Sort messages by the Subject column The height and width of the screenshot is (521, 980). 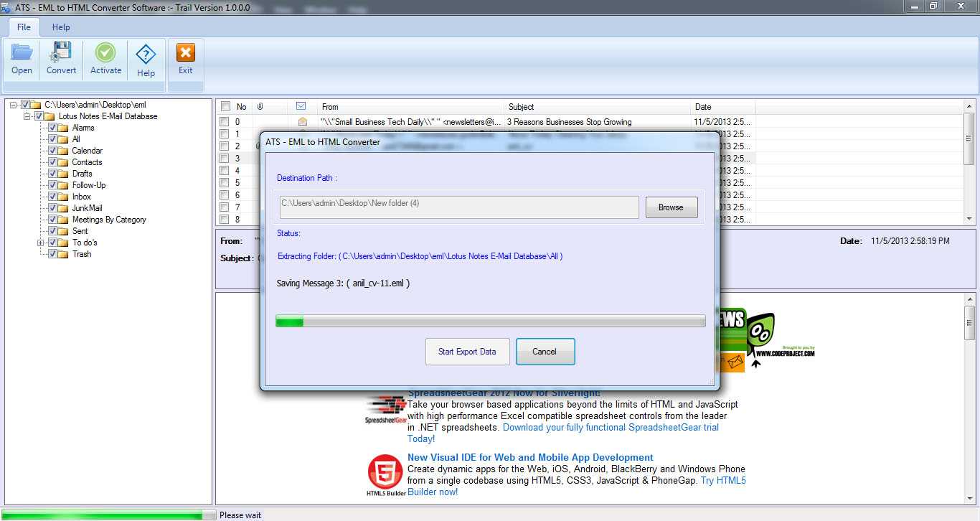(598, 106)
